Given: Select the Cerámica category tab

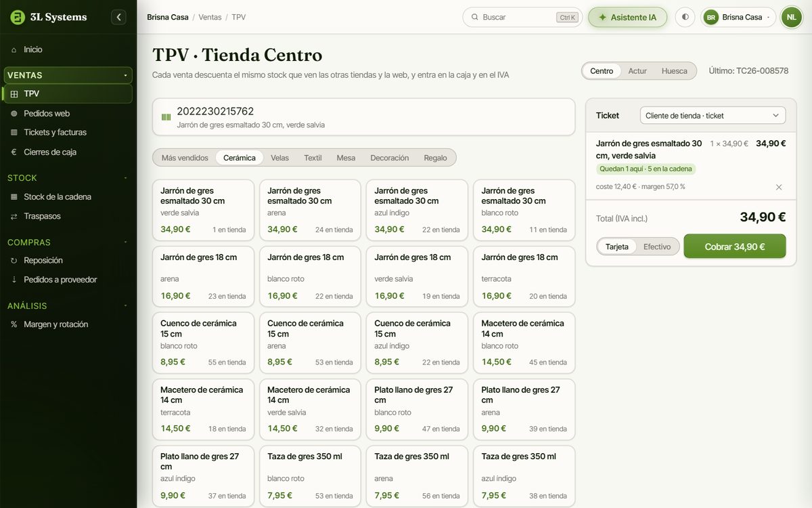Looking at the screenshot, I should 240,158.
